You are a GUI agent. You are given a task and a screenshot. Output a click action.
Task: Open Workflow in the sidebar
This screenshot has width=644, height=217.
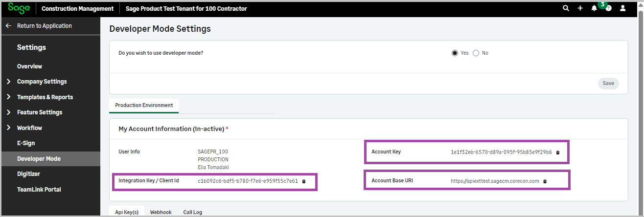[30, 128]
